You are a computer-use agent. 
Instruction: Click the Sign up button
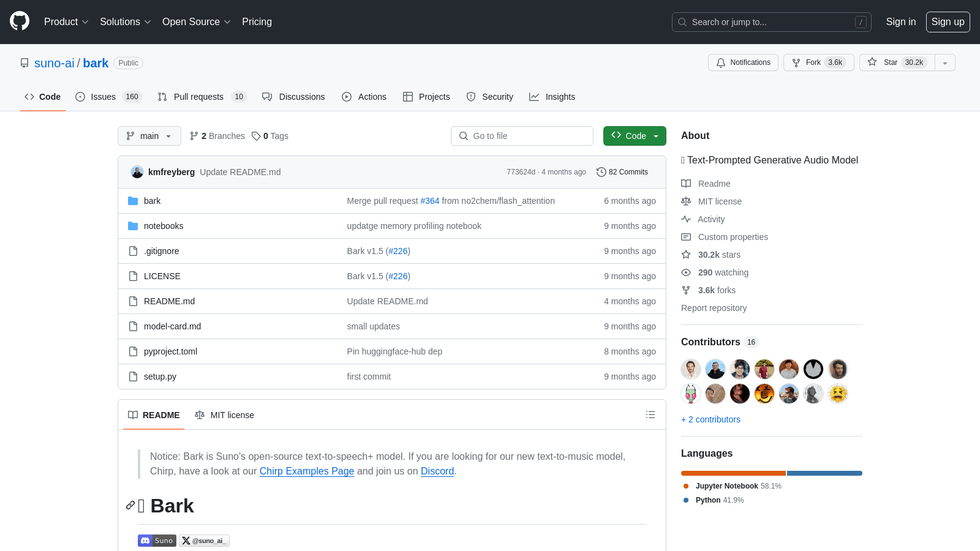948,21
